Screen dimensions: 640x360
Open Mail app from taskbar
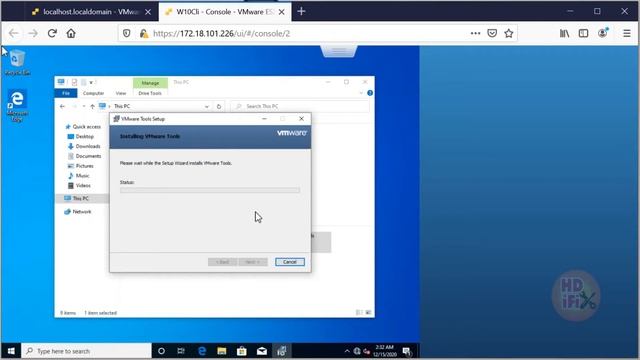[x=262, y=351]
